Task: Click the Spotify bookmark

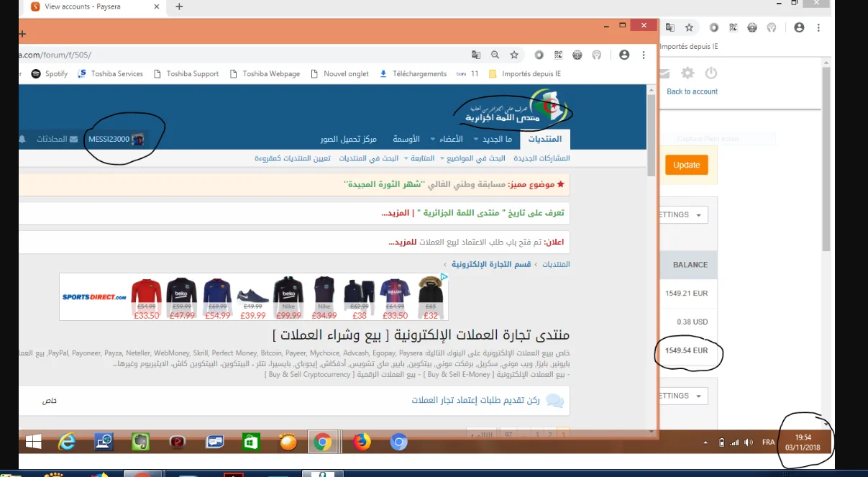Action: point(50,73)
